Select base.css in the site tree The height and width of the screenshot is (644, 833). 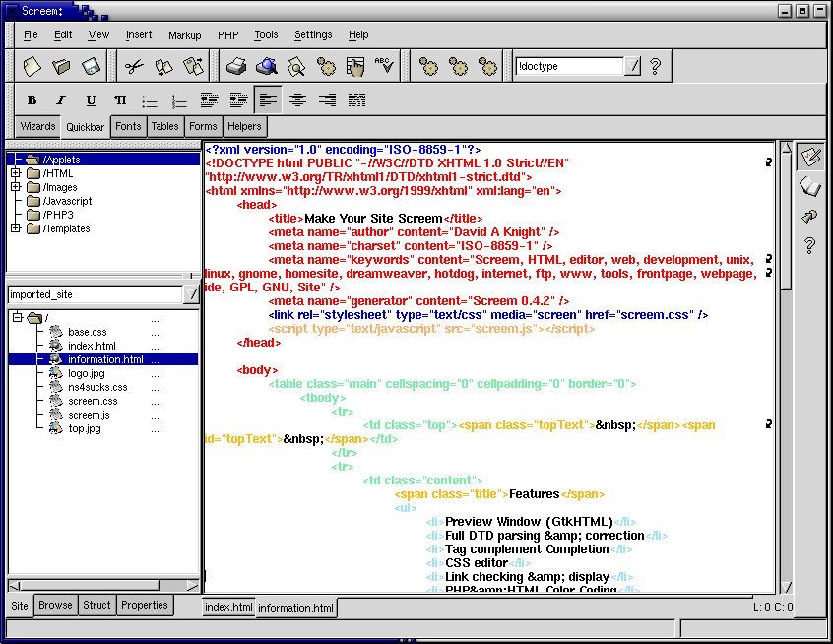pyautogui.click(x=87, y=332)
